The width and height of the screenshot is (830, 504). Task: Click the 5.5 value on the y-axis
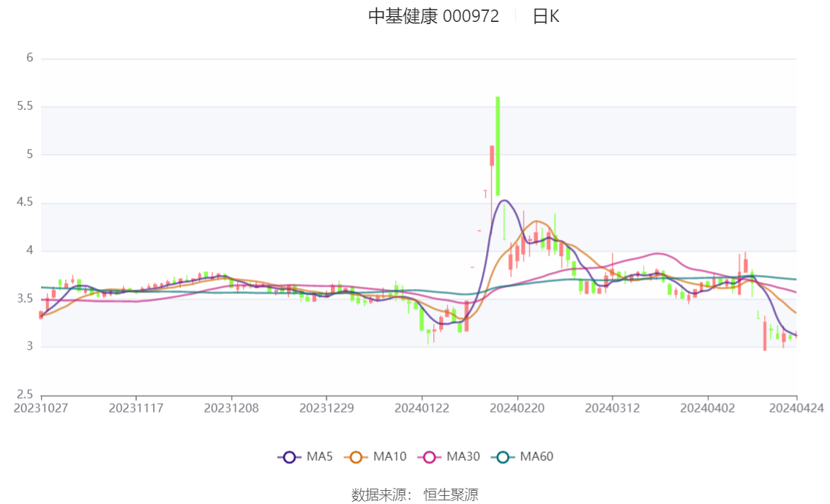click(x=26, y=106)
